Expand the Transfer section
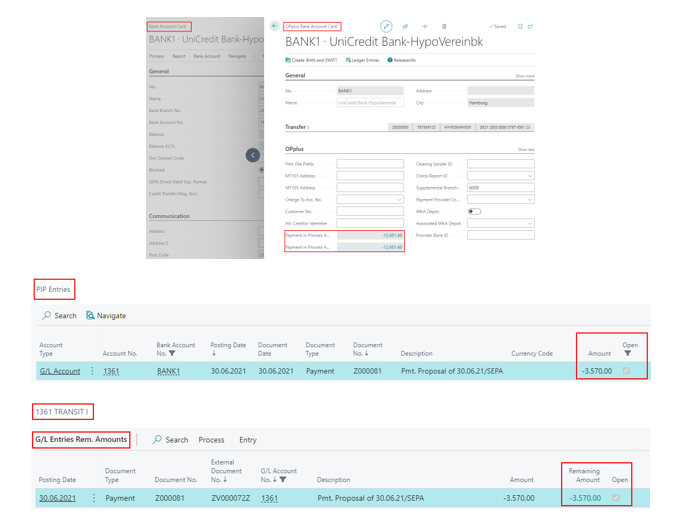Viewport: 679px width, 518px height. (x=297, y=127)
